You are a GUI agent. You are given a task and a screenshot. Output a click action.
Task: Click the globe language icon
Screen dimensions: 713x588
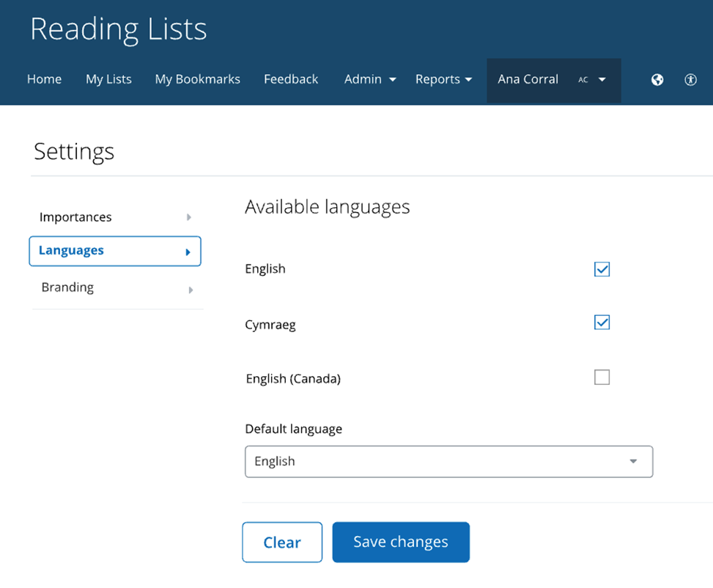(657, 80)
